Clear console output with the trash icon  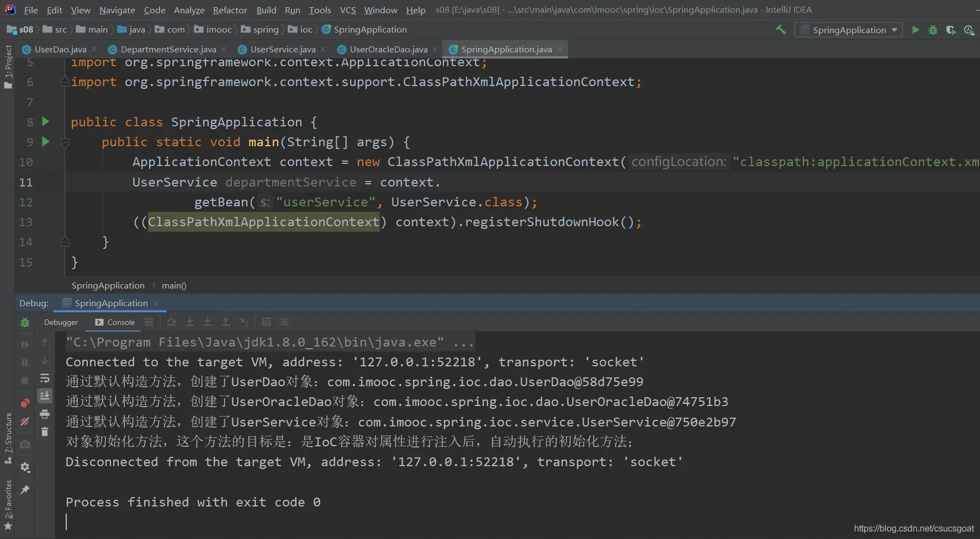coord(45,432)
